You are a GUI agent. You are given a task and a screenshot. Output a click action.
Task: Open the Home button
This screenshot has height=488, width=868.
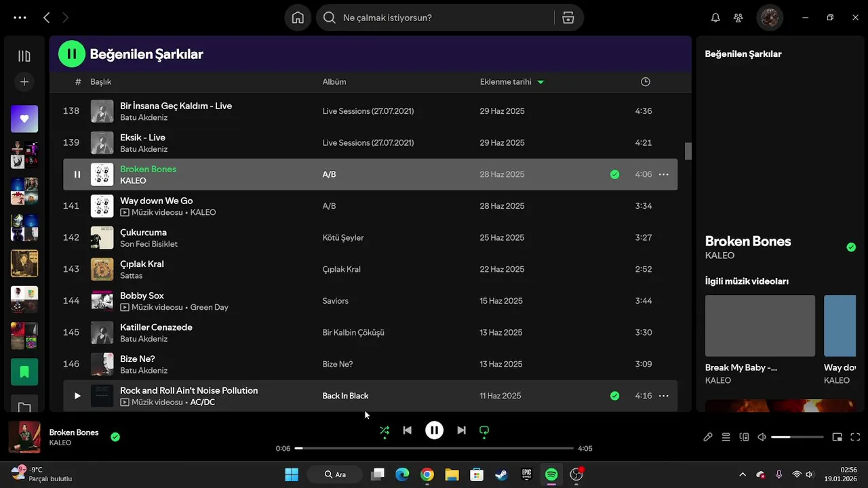[298, 18]
